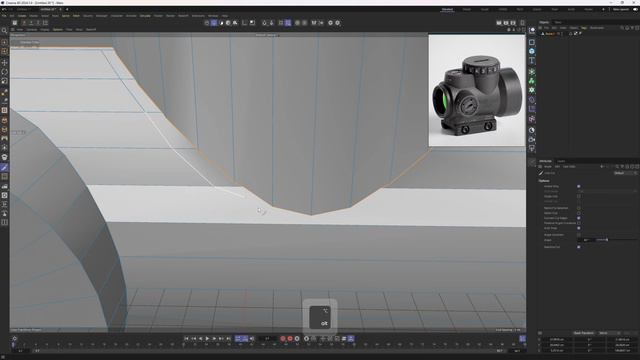Screen dimensions: 640x360
Task: Select the Text spline T icon
Action: 531,61
